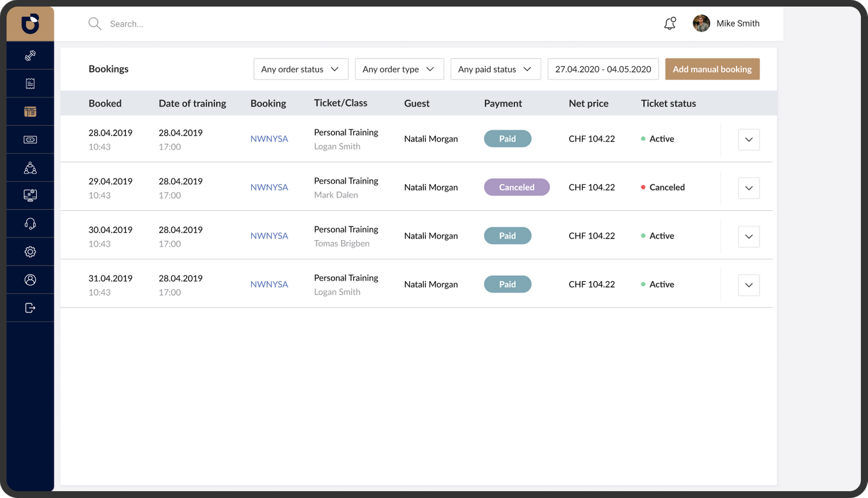Click booked date 31.04.2019
This screenshot has height=498, width=868.
(x=110, y=279)
